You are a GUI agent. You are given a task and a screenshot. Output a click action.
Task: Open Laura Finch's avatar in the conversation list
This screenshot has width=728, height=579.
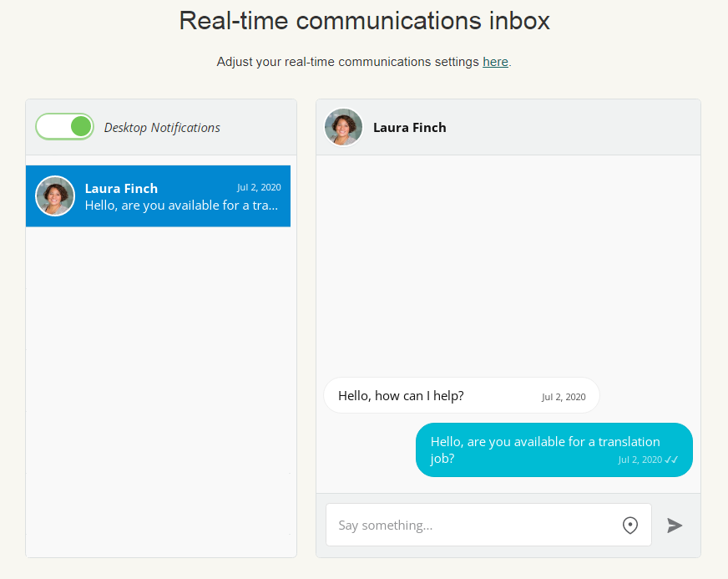point(55,196)
